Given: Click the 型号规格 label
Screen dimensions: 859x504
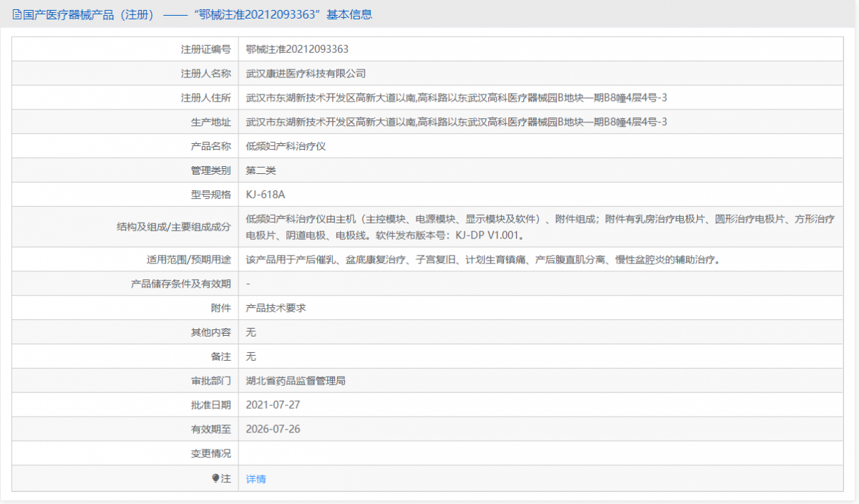Looking at the screenshot, I should pos(211,195).
